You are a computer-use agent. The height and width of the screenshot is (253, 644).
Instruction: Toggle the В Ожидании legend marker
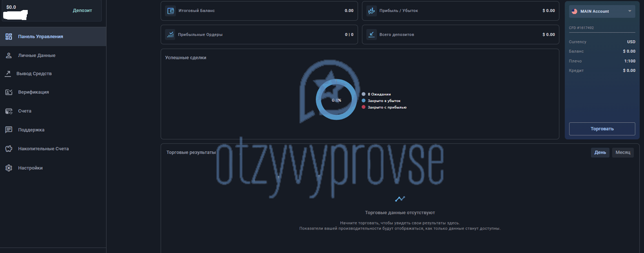(364, 94)
